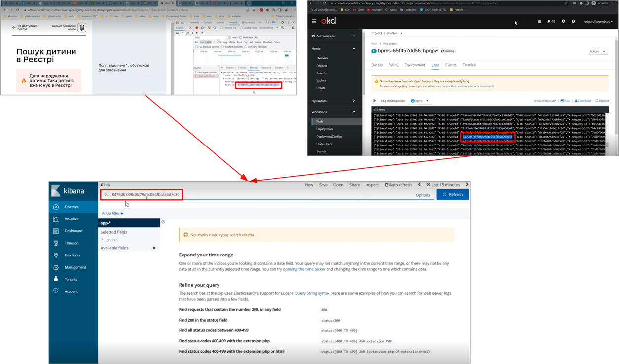This screenshot has height=364, width=619.
Task: Click back arrow До доступних послуг
Action: coord(14,28)
